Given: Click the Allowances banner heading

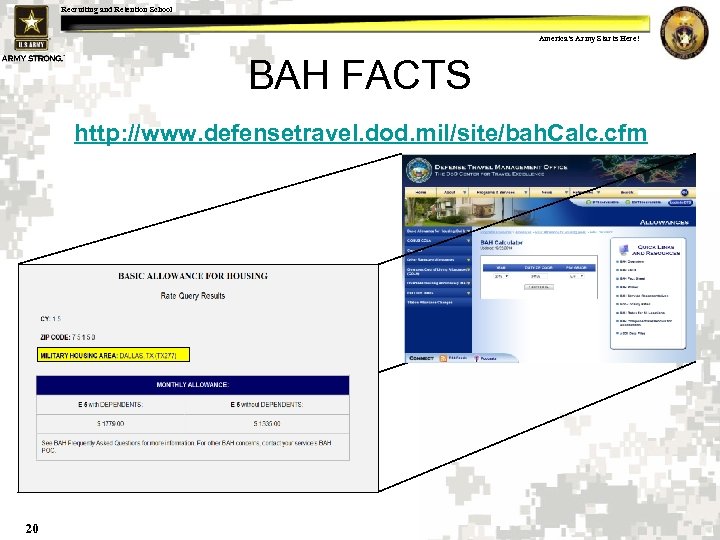Looking at the screenshot, I should pos(664,222).
